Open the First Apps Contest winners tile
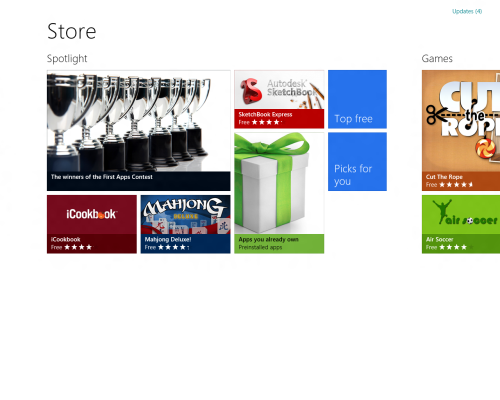Screen dimensions: 500x400 [139, 130]
